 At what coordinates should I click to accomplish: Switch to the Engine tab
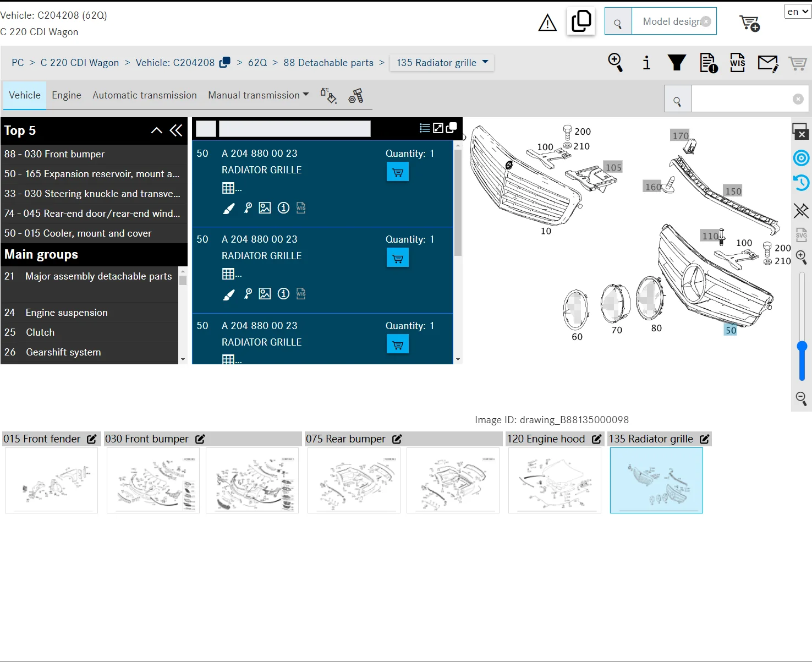67,95
